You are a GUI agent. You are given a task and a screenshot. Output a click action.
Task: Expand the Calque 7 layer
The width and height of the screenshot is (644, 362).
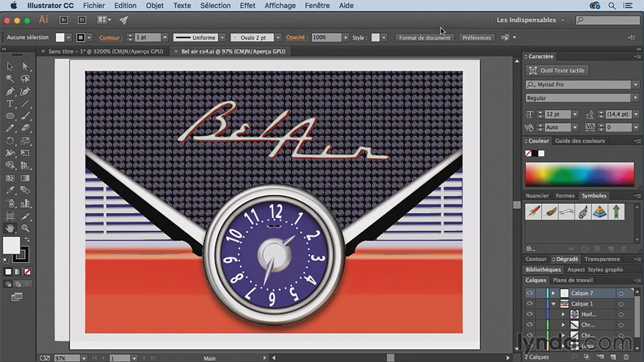[553, 293]
